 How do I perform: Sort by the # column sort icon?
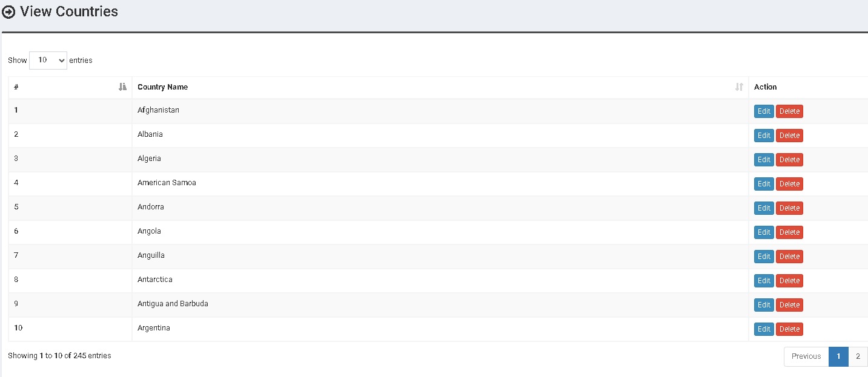point(123,87)
